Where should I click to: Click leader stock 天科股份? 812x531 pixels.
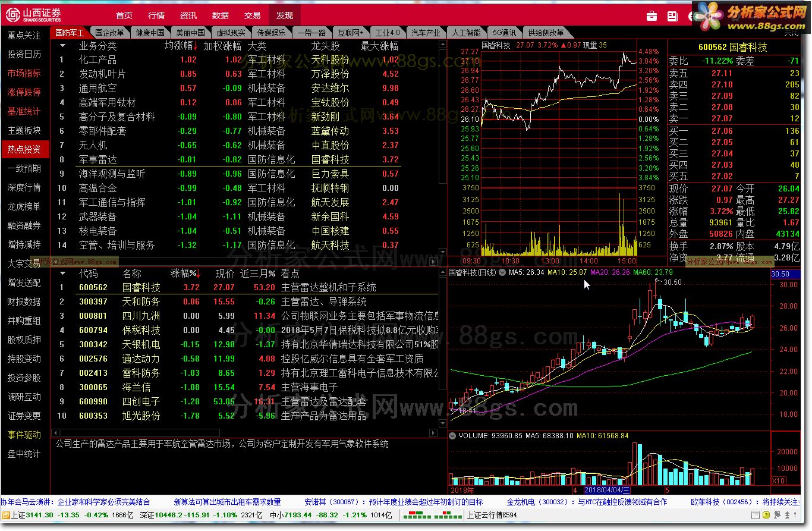click(x=330, y=59)
